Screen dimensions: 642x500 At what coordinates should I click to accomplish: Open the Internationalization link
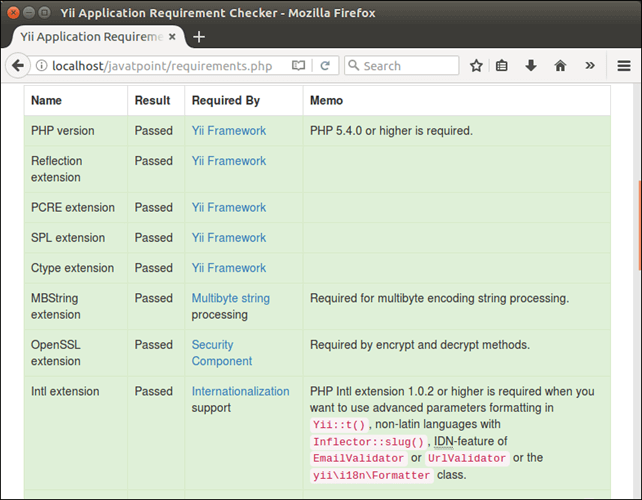click(x=240, y=391)
